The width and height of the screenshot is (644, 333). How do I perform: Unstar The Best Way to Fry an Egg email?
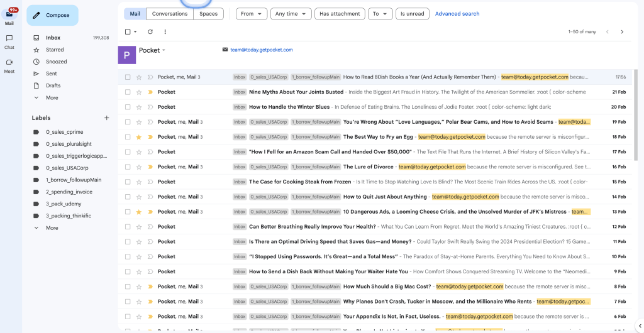point(139,137)
